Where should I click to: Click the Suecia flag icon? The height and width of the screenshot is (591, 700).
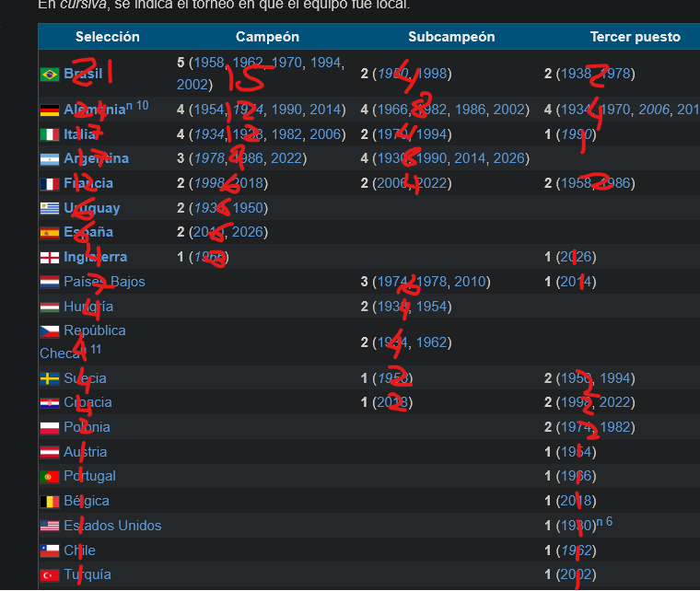click(x=50, y=378)
